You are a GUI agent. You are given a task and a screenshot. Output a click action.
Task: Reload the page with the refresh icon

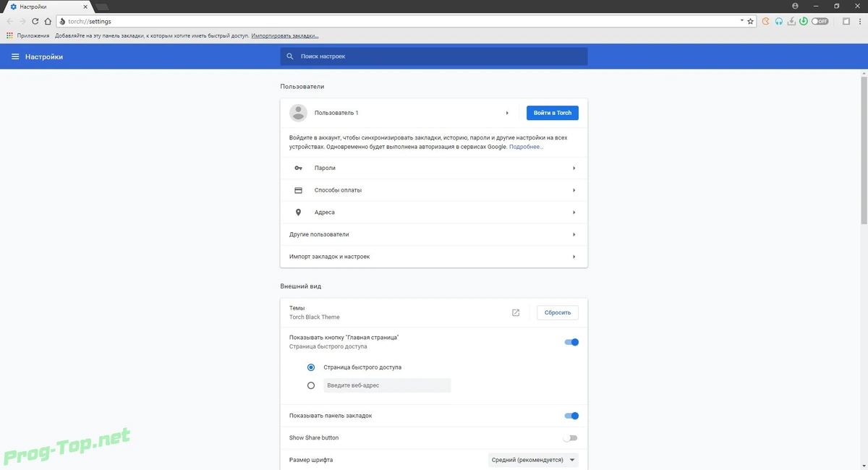pos(35,22)
